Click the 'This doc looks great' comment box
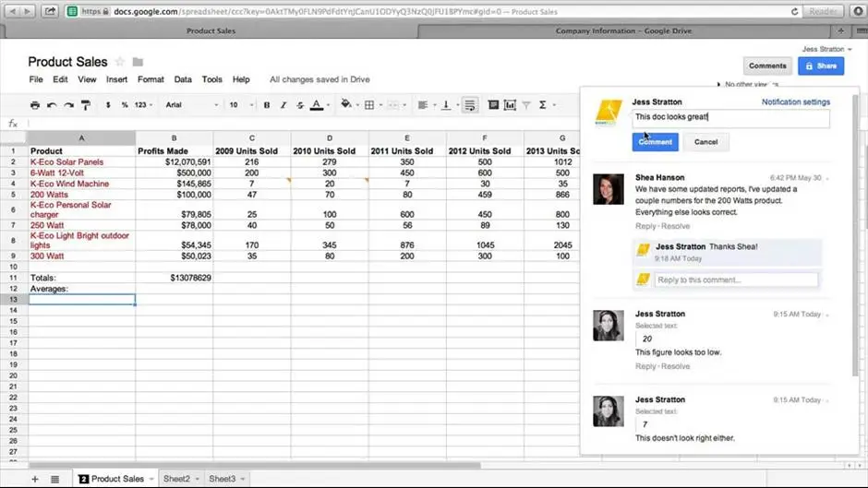 point(730,117)
